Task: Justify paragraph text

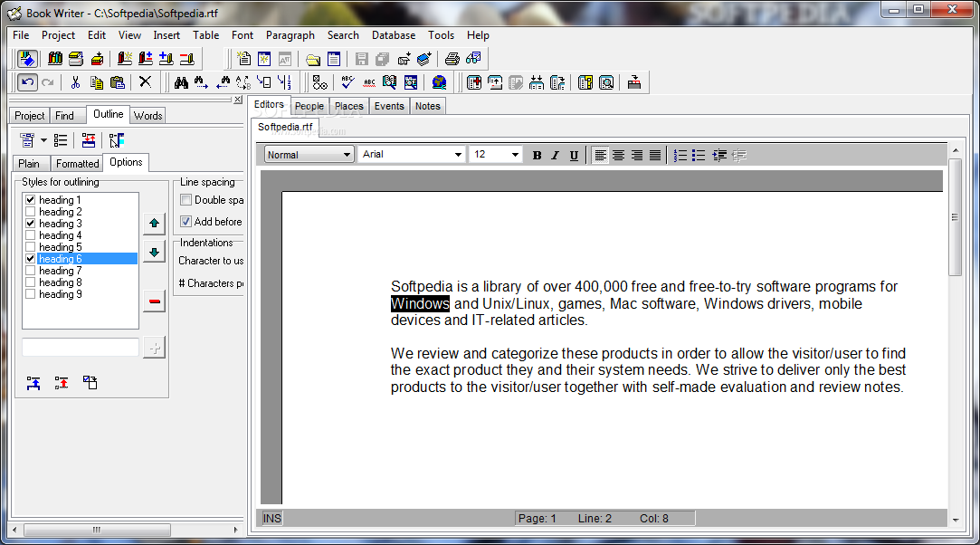Action: [654, 155]
